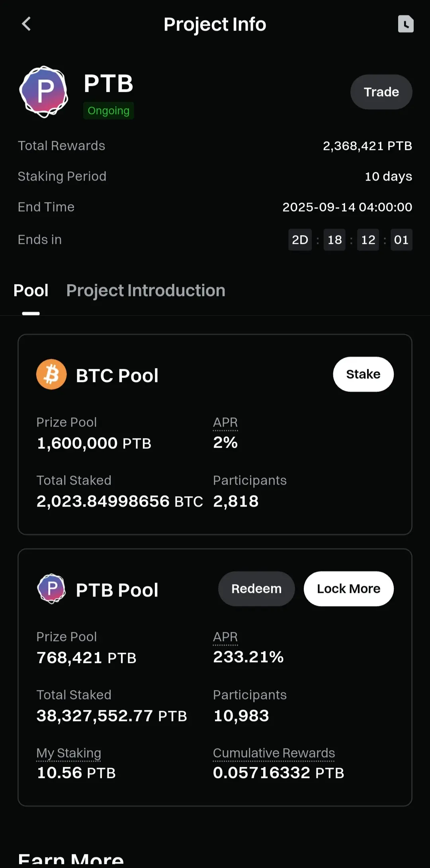430x868 pixels.
Task: Switch to the Project Introduction tab
Action: tap(146, 291)
